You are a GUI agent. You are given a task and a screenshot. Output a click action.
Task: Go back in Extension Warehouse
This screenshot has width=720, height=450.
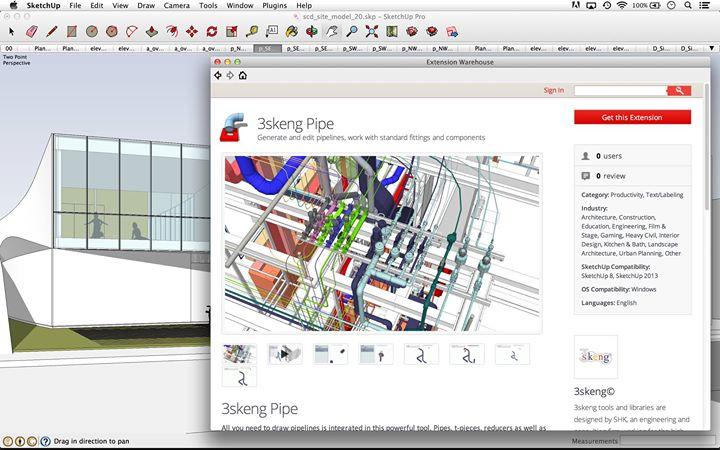point(218,75)
